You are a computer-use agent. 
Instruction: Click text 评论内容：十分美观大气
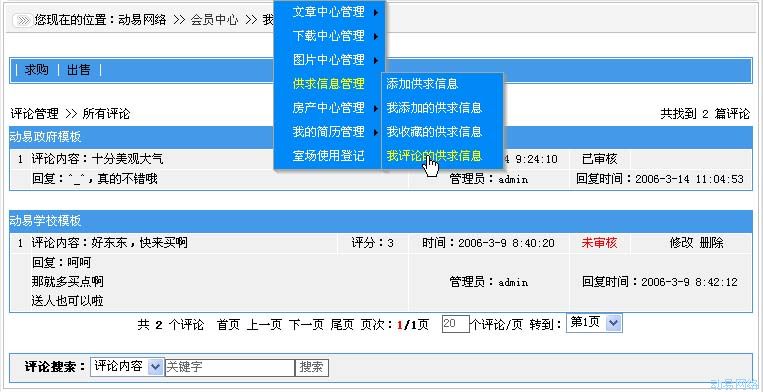click(97, 159)
